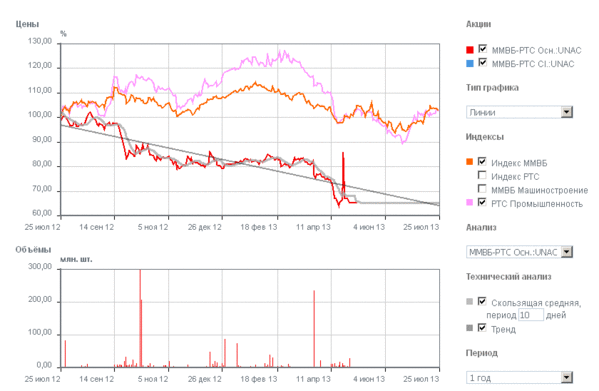Click the red UNAC legend color swatch

470,50
